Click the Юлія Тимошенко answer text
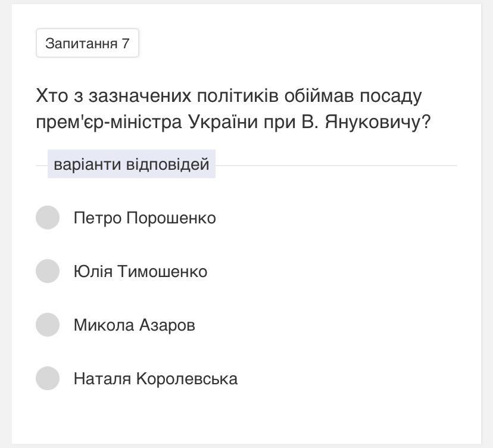The height and width of the screenshot is (448, 493). pyautogui.click(x=141, y=272)
